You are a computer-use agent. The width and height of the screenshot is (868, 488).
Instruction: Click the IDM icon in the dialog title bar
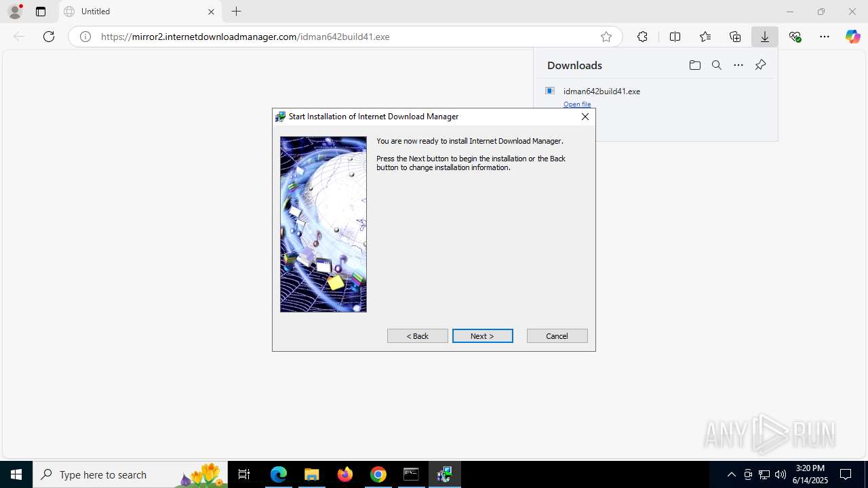pos(280,117)
